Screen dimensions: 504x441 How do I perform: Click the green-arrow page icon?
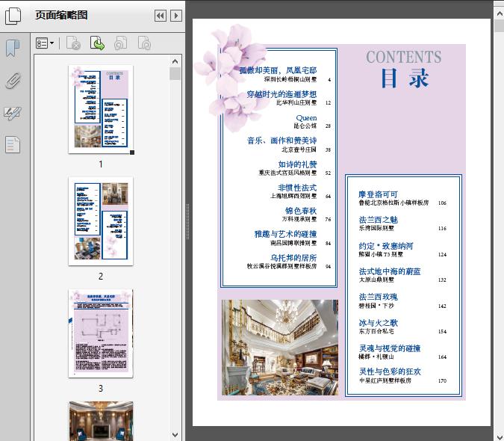(x=97, y=44)
